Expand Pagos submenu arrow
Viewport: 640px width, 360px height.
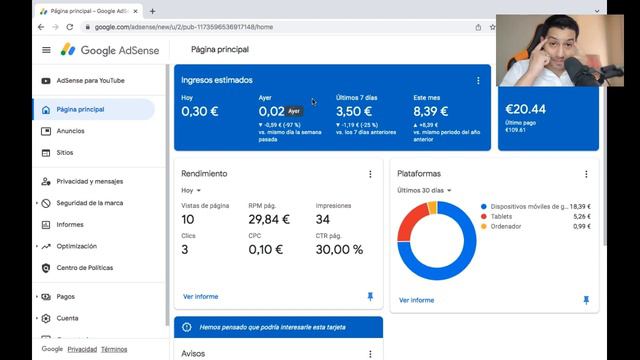[x=37, y=297]
